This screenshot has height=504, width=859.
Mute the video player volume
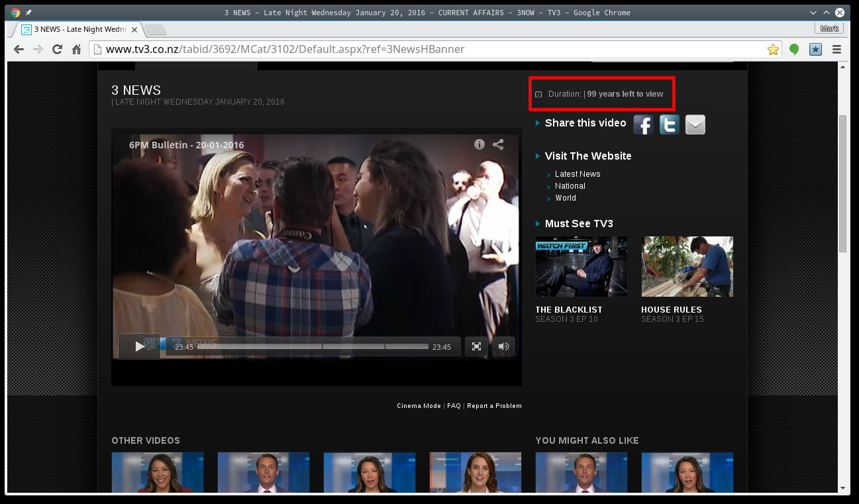[x=503, y=346]
